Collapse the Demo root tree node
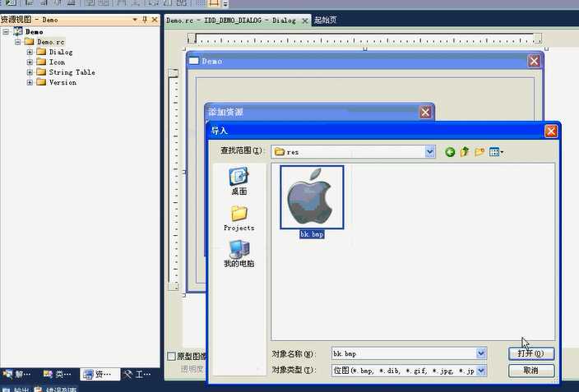The width and height of the screenshot is (579, 392). point(6,32)
